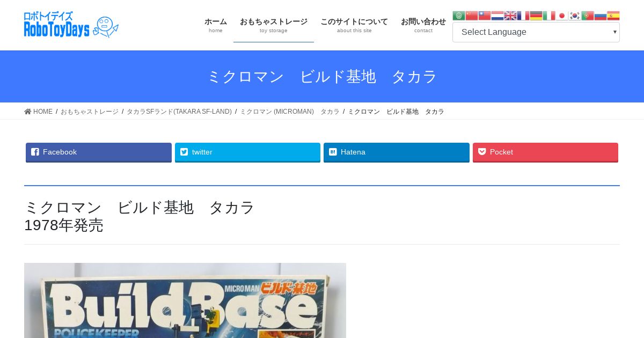Go to HOME in the breadcrumb
The height and width of the screenshot is (338, 644).
pyautogui.click(x=39, y=112)
